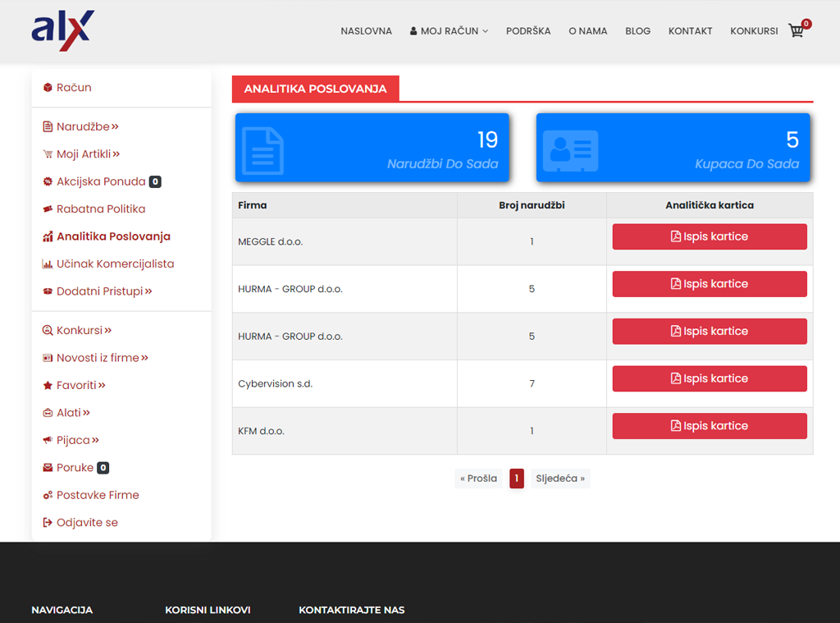This screenshot has width=840, height=623.
Task: Click the Račun box icon
Action: (x=48, y=87)
